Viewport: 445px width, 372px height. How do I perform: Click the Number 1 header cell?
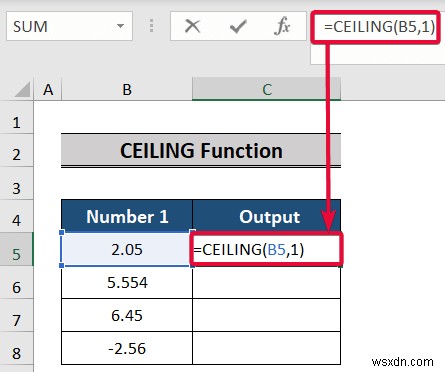point(127,216)
